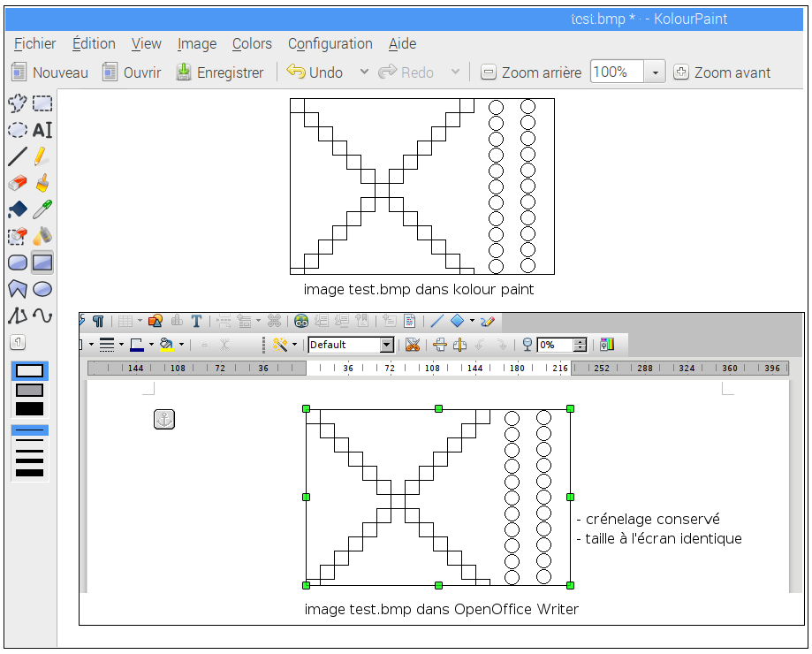Choose the gray-filled rectangle style
This screenshot has height=654, width=812.
point(29,390)
